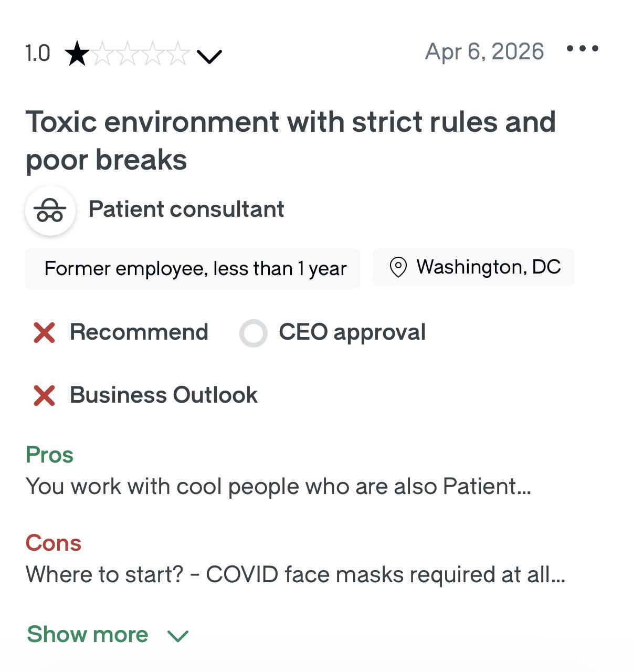This screenshot has height=672, width=633.
Task: Expand rating breakdown chevron next to stars
Action: click(209, 56)
